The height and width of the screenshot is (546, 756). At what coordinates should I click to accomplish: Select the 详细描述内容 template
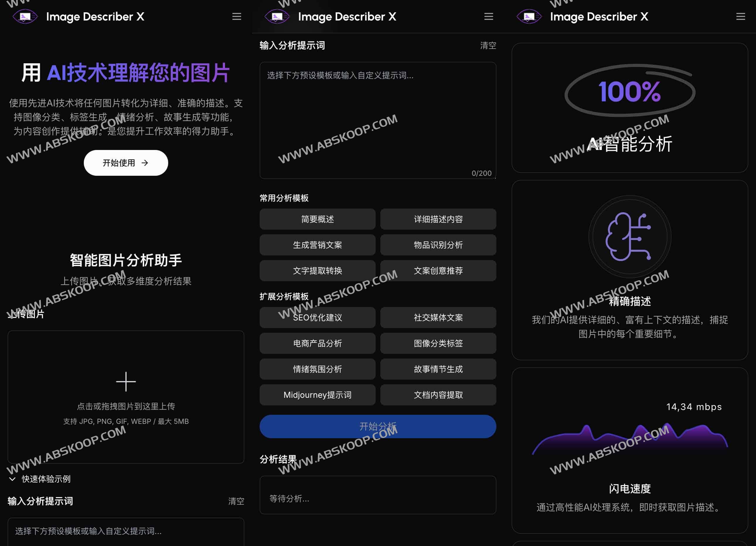point(438,219)
